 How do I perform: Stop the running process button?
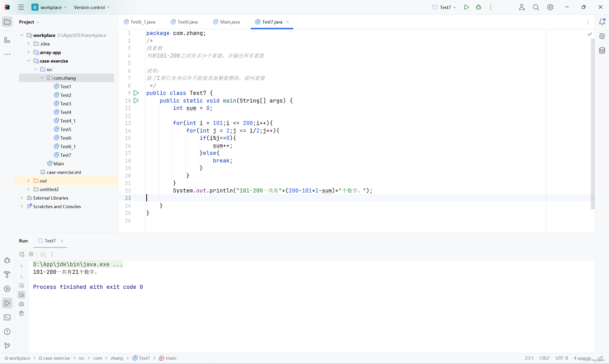(31, 254)
